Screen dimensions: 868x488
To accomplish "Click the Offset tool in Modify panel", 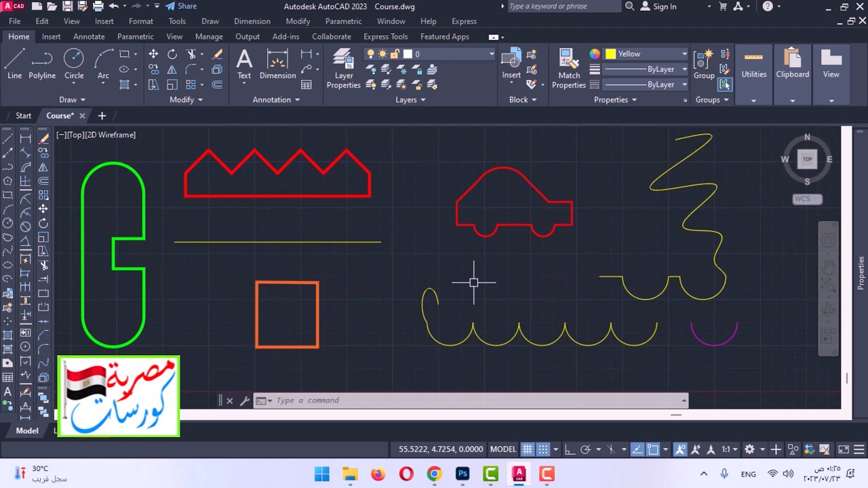I will 217,85.
